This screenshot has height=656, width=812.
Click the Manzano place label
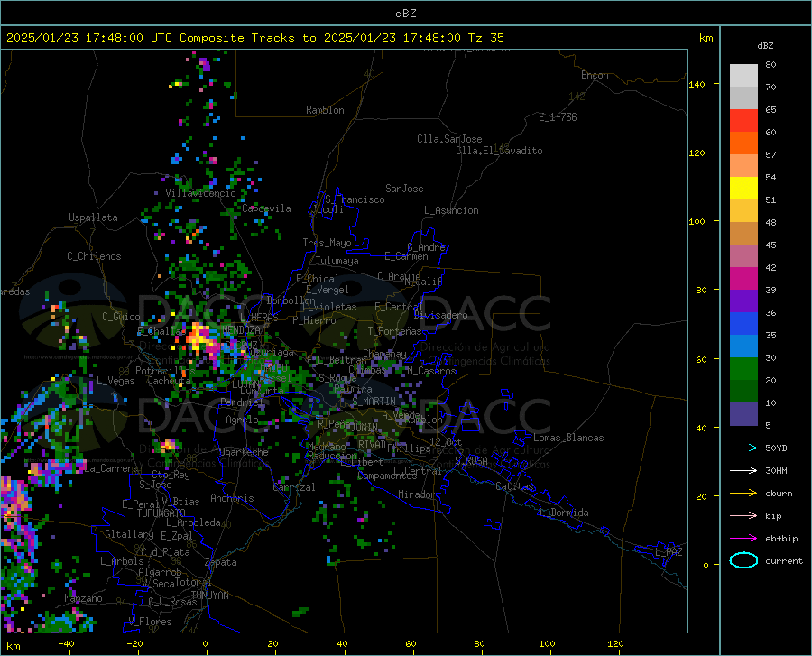pyautogui.click(x=83, y=598)
